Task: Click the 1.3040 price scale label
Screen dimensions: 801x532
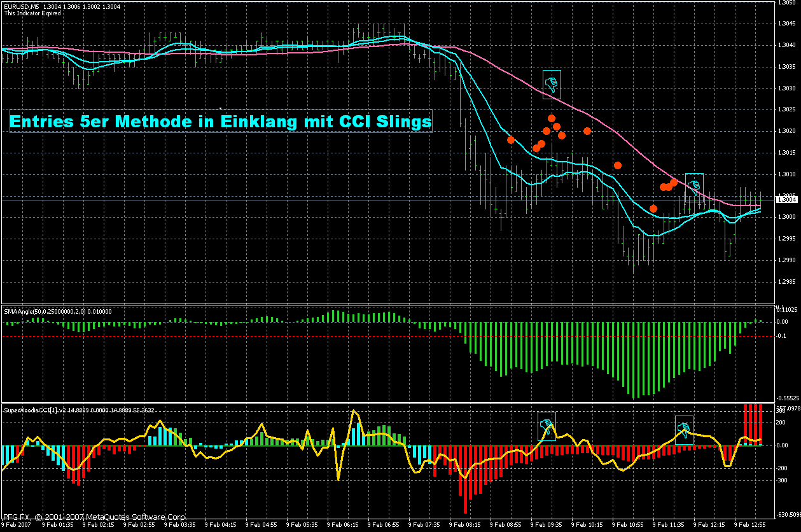Action: coord(786,45)
